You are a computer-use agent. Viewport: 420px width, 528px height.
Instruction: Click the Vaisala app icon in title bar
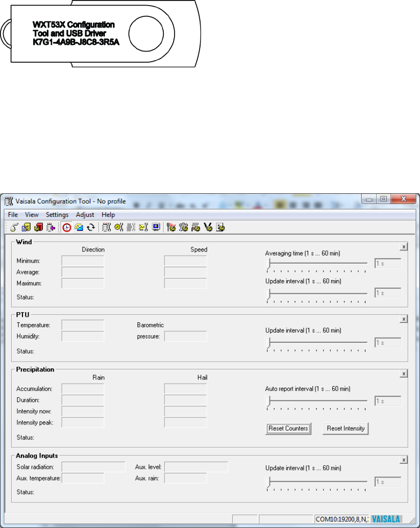coord(8,202)
